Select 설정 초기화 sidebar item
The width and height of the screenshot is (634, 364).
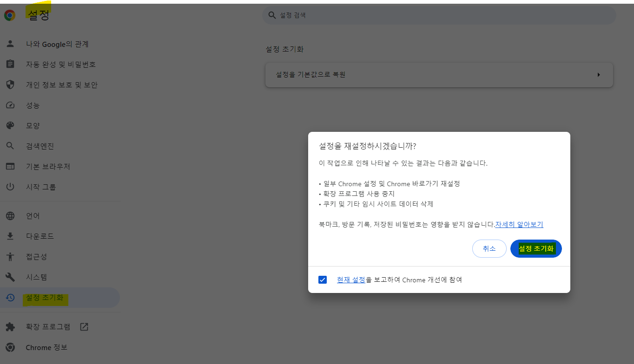point(59,298)
